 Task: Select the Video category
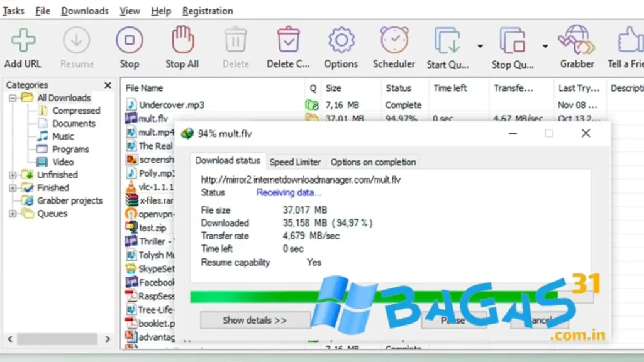[63, 162]
